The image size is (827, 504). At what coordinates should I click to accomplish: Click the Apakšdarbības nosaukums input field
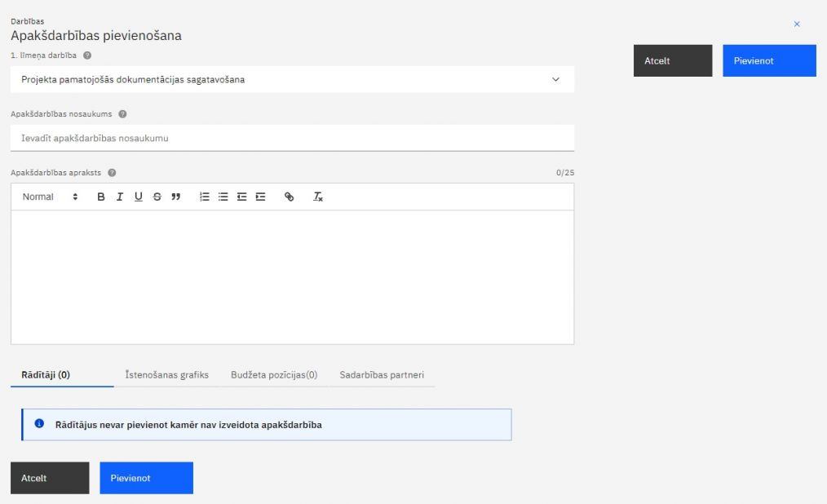[292, 139]
